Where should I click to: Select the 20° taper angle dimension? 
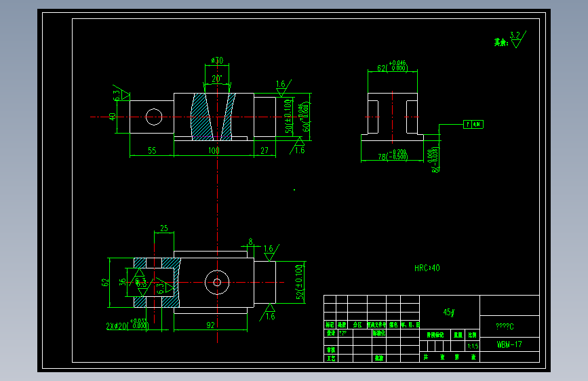coord(217,79)
